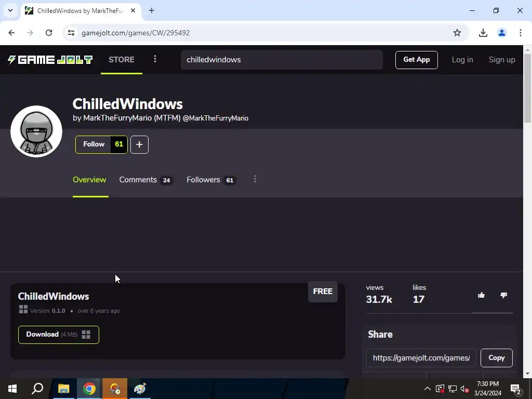Click the likes count 17
Viewport: 532px width, 399px height.
tap(418, 299)
